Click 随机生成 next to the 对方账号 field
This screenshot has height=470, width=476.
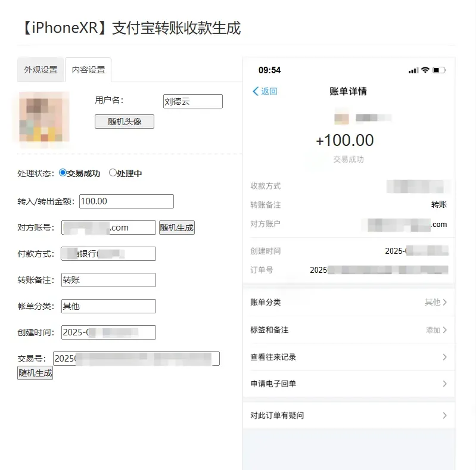pyautogui.click(x=177, y=228)
